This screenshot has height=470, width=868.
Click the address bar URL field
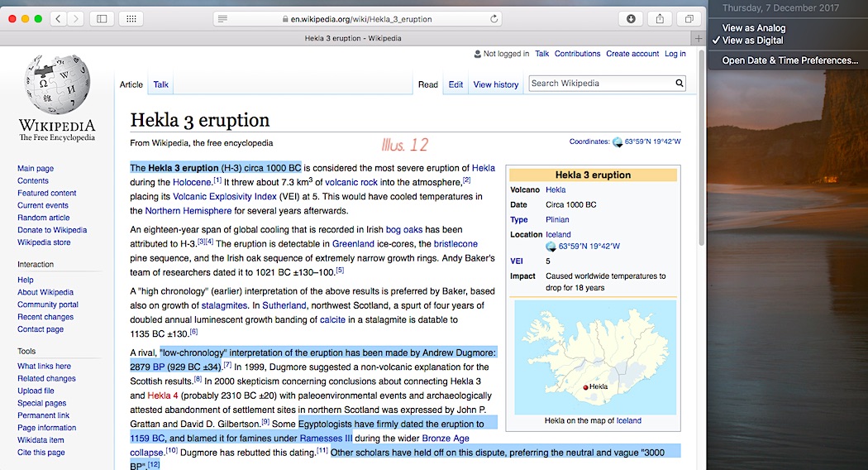pos(358,19)
